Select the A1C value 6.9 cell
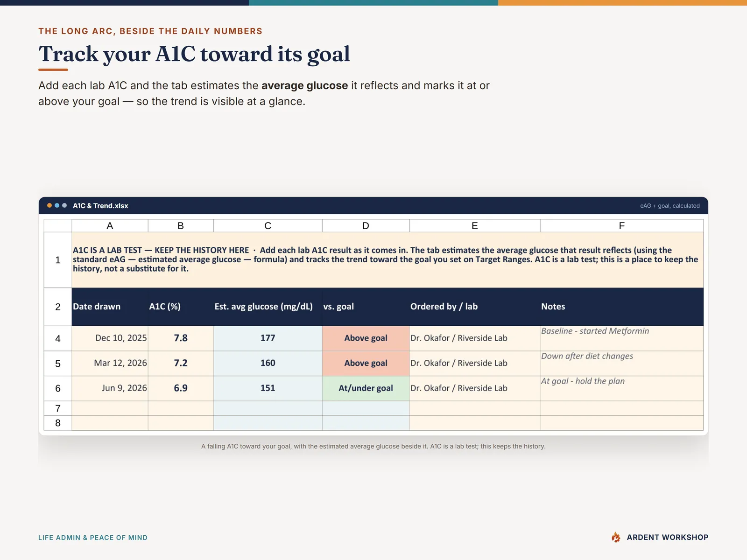The height and width of the screenshot is (560, 747). [x=181, y=388]
